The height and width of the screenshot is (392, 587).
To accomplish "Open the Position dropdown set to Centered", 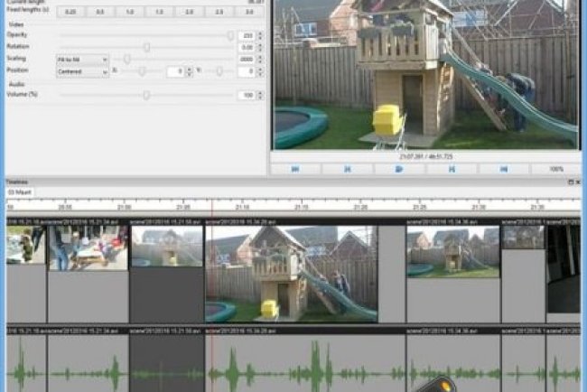I will coord(82,70).
